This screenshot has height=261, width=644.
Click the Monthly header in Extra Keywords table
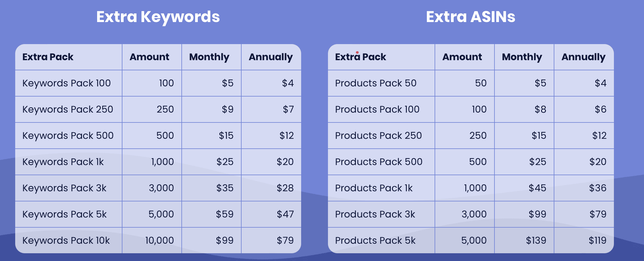click(209, 57)
